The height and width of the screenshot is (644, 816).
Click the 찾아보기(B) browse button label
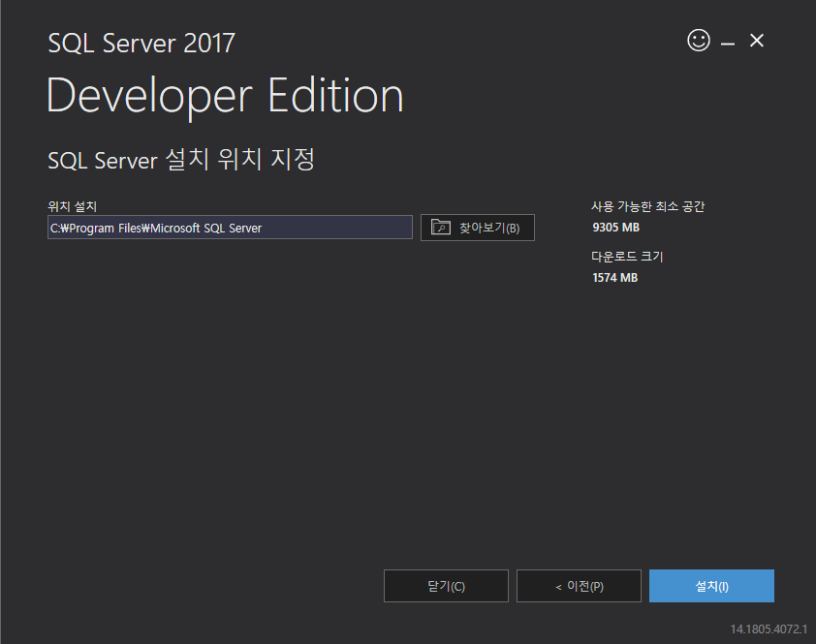click(x=489, y=228)
